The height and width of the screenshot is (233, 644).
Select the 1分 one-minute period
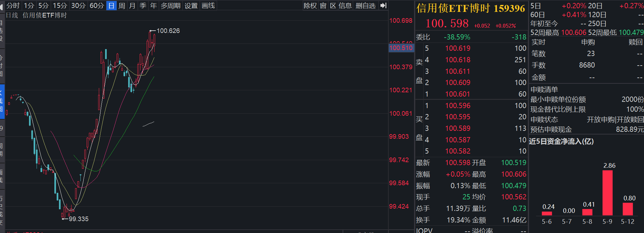(x=29, y=6)
